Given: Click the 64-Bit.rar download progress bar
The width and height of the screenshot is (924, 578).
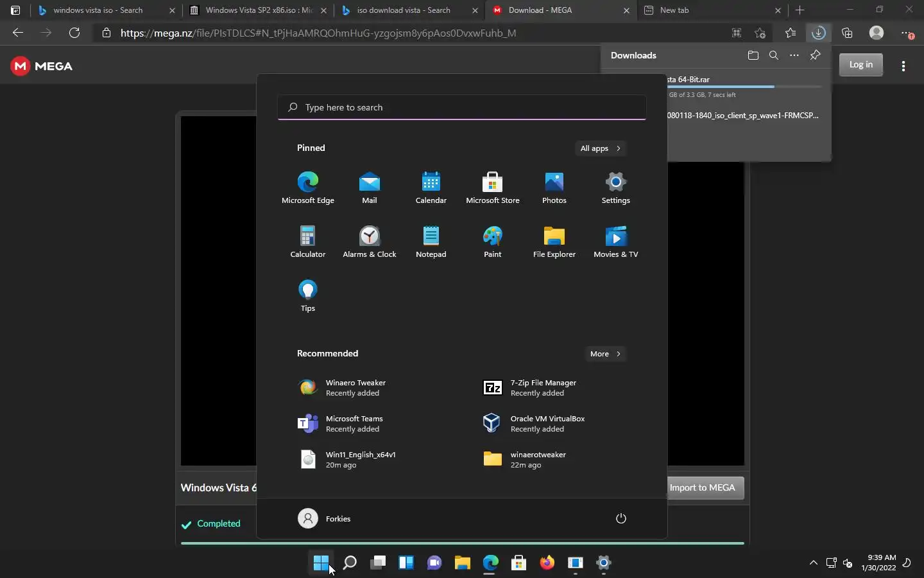Looking at the screenshot, I should pyautogui.click(x=744, y=87).
